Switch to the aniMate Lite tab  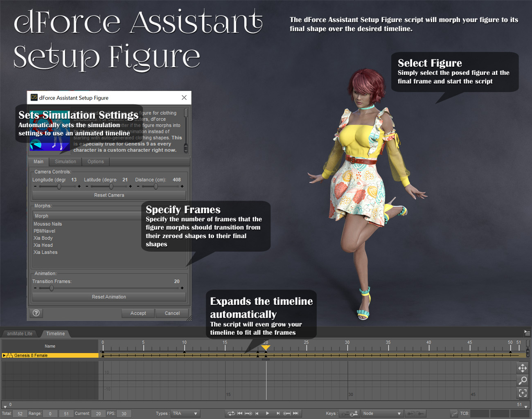click(19, 333)
